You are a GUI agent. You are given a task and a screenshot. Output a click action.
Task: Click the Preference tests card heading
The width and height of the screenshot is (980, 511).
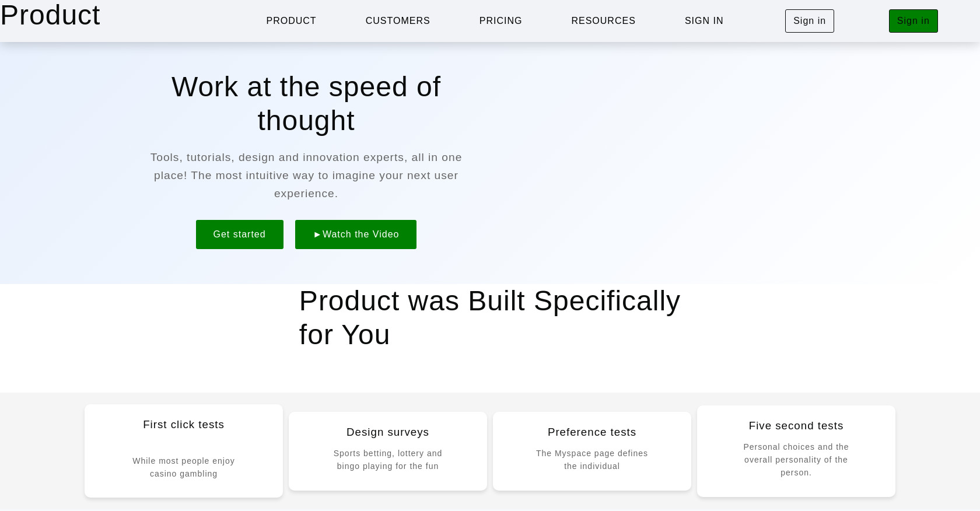click(x=591, y=432)
